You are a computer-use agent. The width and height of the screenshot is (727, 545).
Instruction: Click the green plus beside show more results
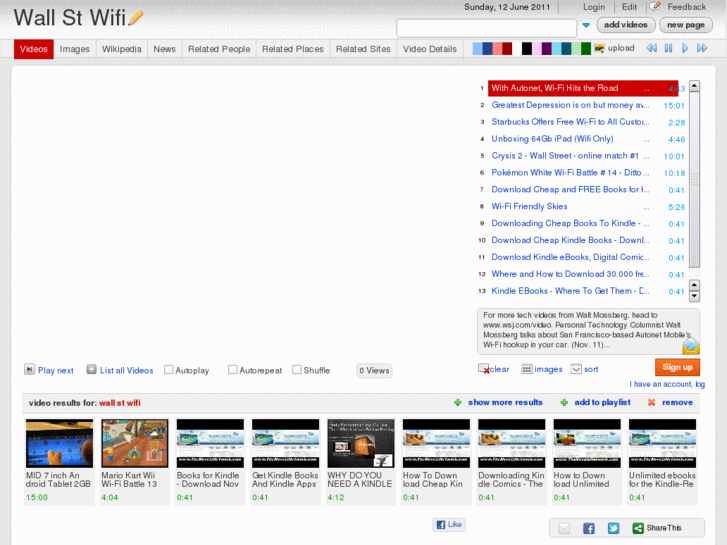coord(458,403)
